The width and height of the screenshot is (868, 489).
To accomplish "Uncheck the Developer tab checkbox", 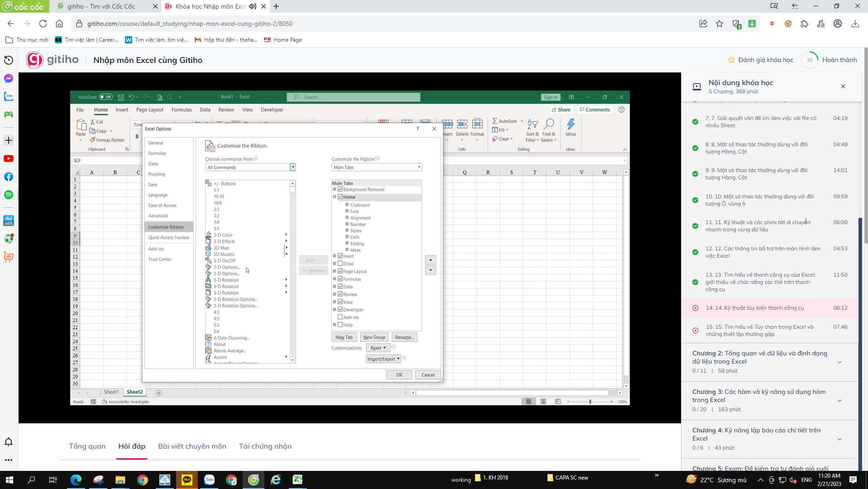I will coord(340,309).
